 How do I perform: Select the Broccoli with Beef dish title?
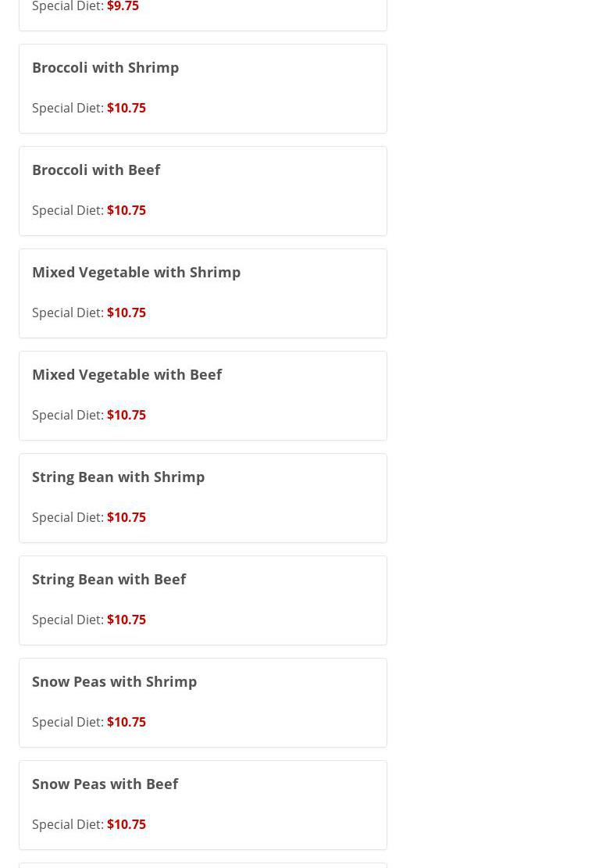click(x=96, y=170)
